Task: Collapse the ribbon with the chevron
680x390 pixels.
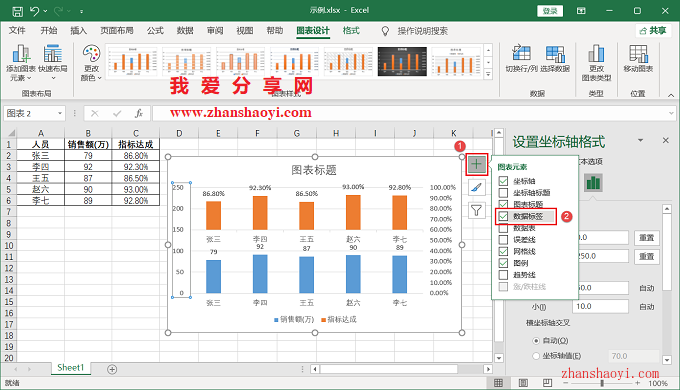Action: click(x=671, y=95)
